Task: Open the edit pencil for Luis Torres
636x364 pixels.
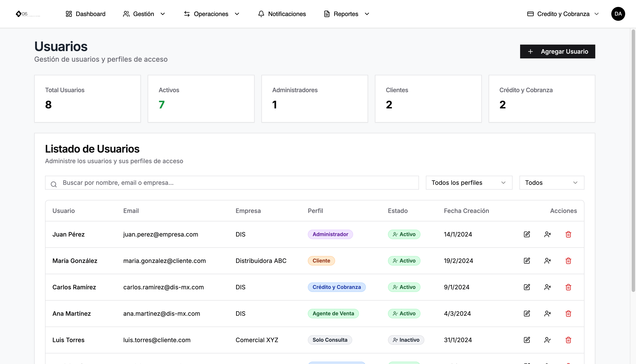Action: (x=527, y=340)
